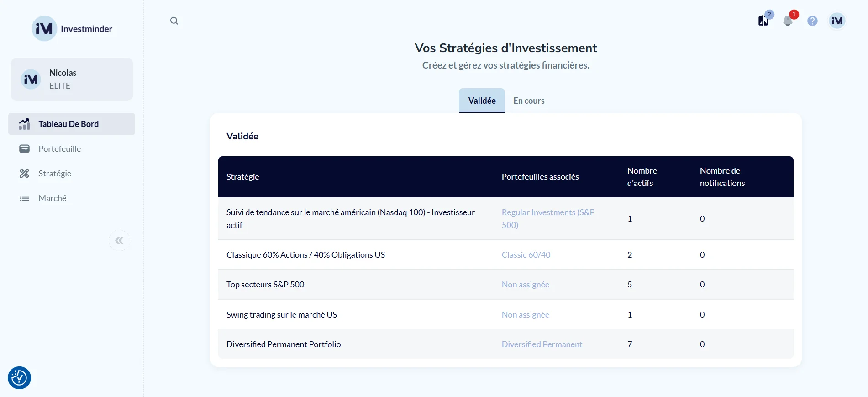This screenshot has height=397, width=868.
Task: Open Swing trading sur le marché US row
Action: click(281, 315)
